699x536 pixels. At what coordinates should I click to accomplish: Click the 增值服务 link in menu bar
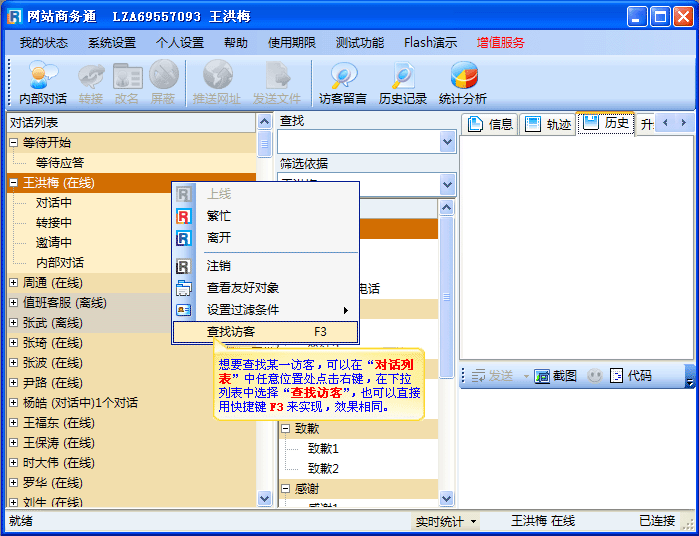tap(500, 43)
